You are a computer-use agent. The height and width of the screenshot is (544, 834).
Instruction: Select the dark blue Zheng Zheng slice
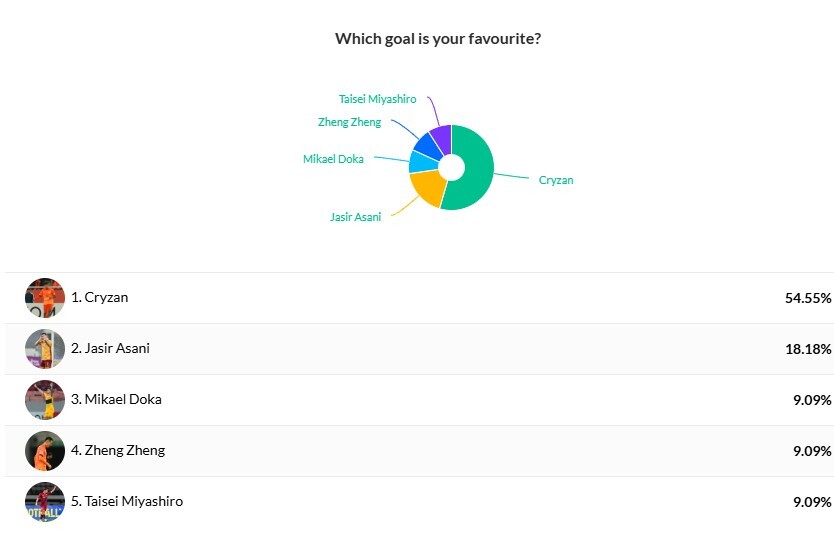429,145
